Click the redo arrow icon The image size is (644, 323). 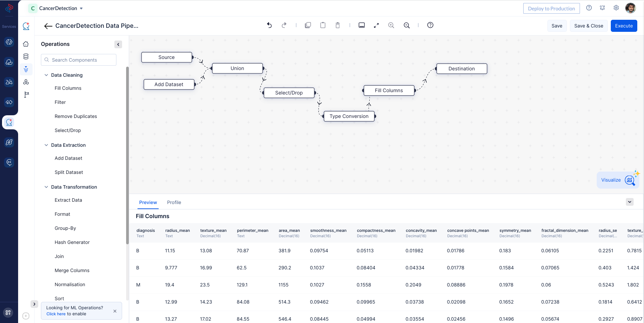click(284, 25)
